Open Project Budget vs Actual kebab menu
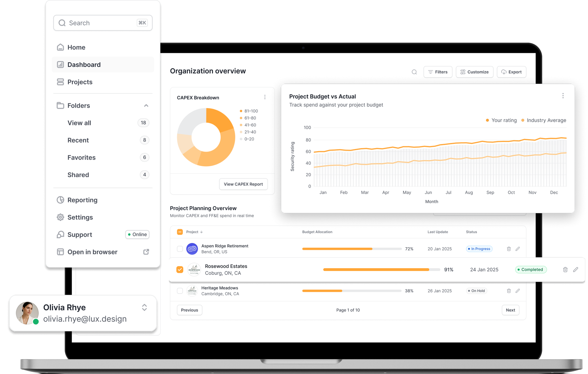The height and width of the screenshot is (374, 588). coord(563,96)
